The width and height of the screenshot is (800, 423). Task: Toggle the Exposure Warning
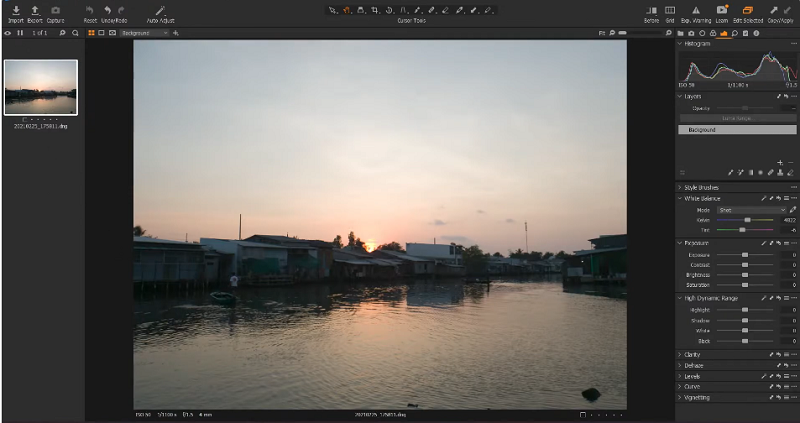[x=696, y=10]
